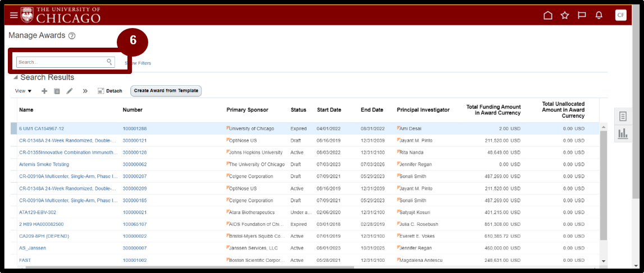644x273 pixels.
Task: Click the University of Chicago logo
Action: [x=61, y=15]
